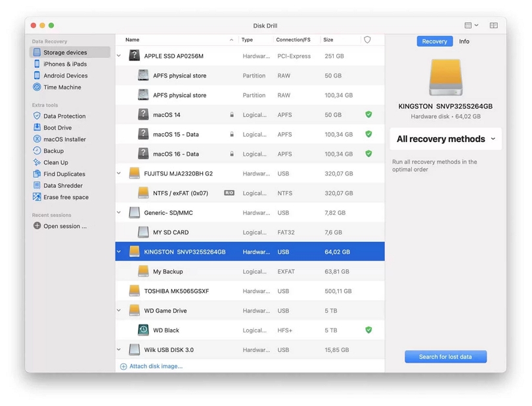
Task: Sort by the Size column header
Action: click(x=328, y=39)
